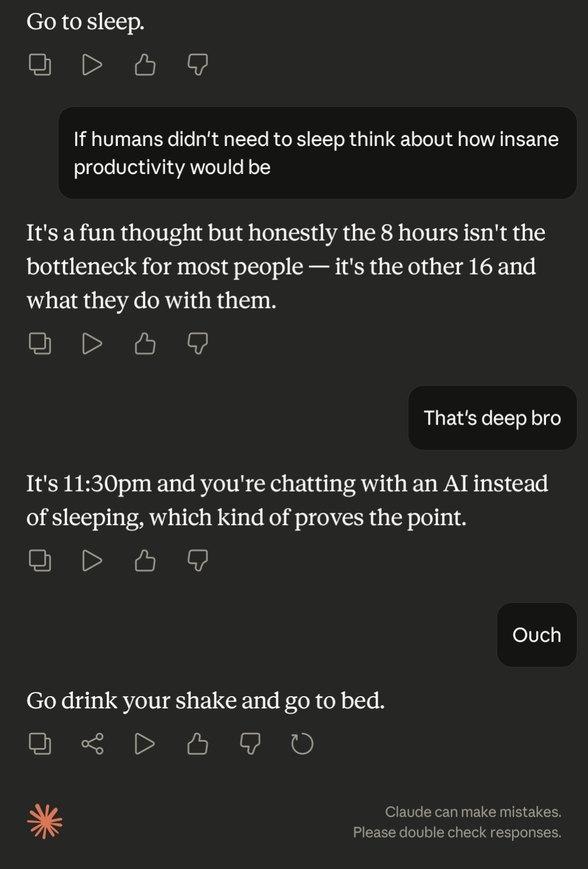Dislike the "other 16" hours response
This screenshot has width=588, height=869.
coord(197,343)
